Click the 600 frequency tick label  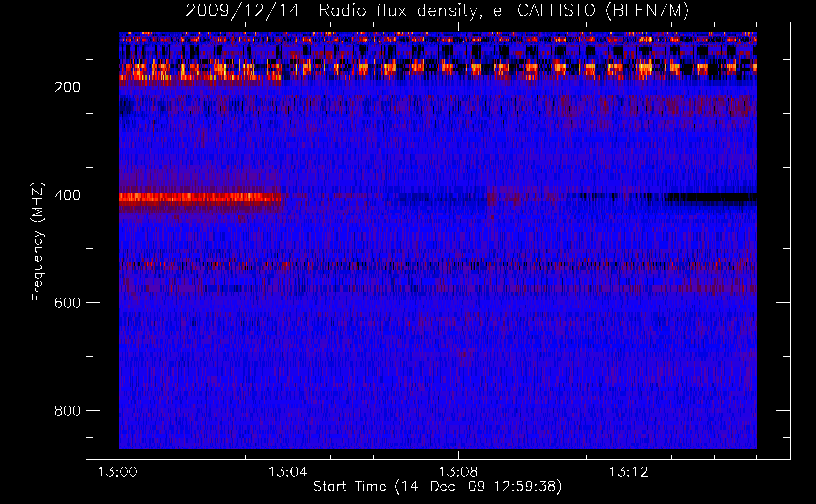68,303
